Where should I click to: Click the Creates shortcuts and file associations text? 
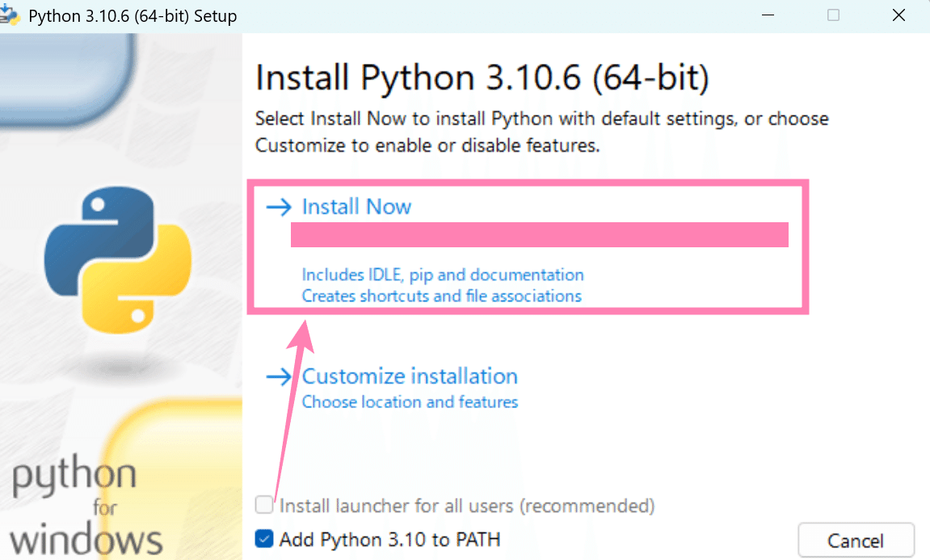pyautogui.click(x=441, y=296)
